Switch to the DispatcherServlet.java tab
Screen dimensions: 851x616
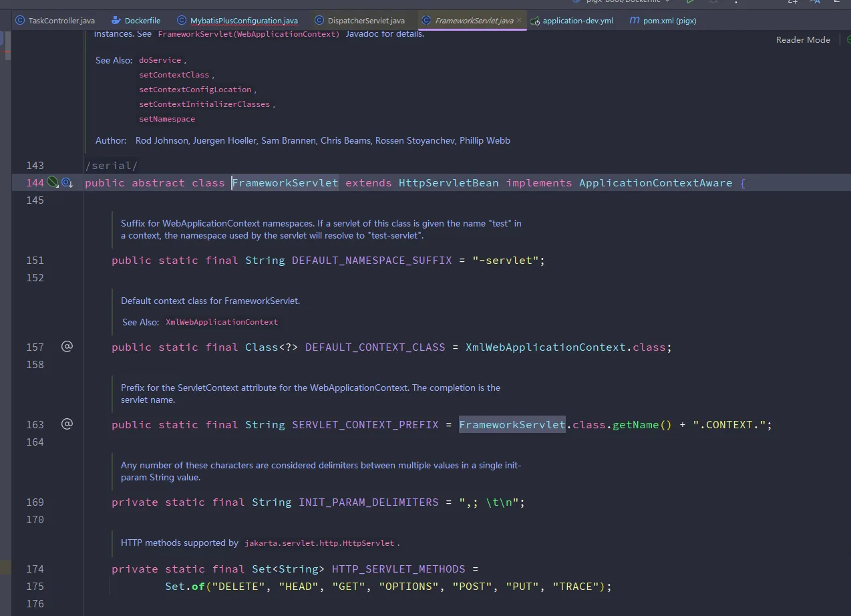[x=366, y=21]
